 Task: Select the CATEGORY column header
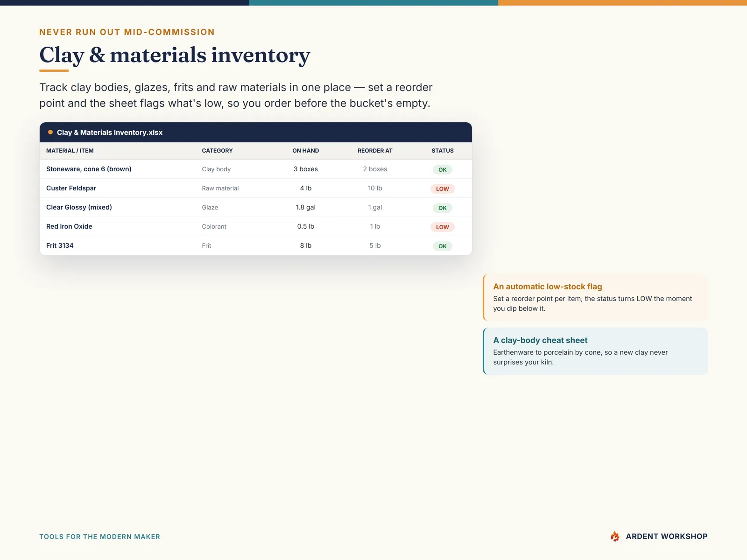click(217, 151)
